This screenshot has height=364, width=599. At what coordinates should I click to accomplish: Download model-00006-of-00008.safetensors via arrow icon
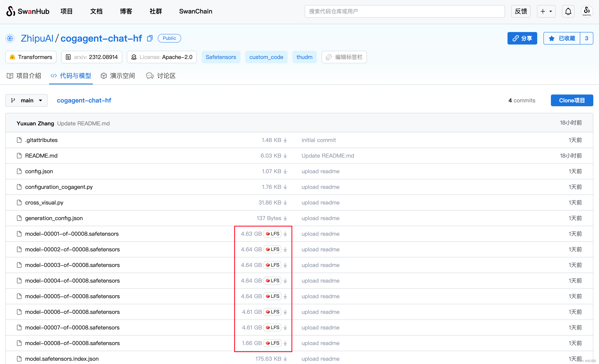(x=285, y=312)
